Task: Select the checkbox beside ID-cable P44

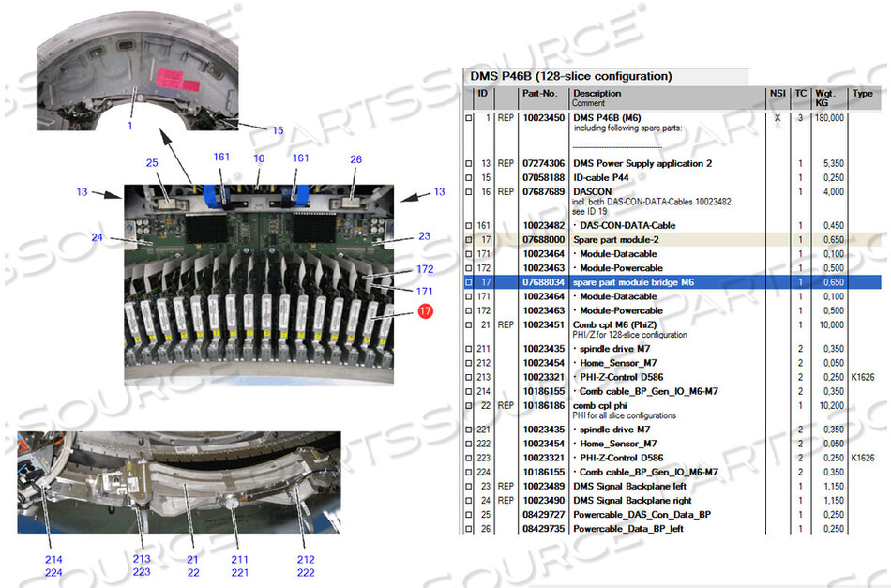Action: click(469, 178)
